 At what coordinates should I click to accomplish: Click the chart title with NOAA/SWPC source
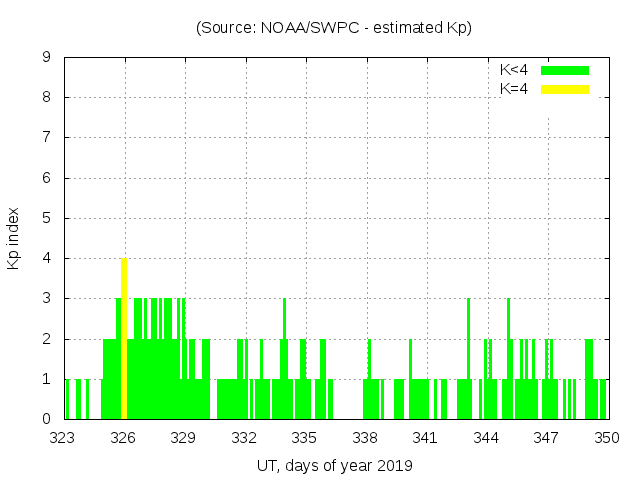334,28
